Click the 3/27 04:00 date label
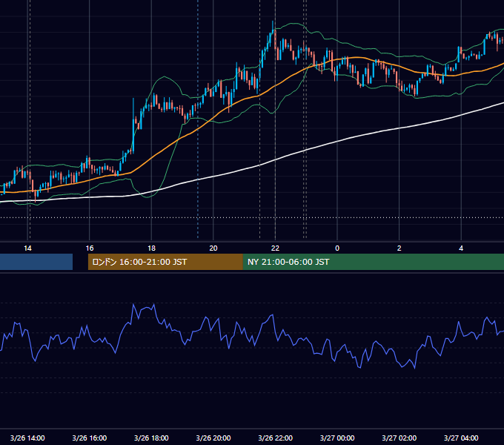 point(461,438)
